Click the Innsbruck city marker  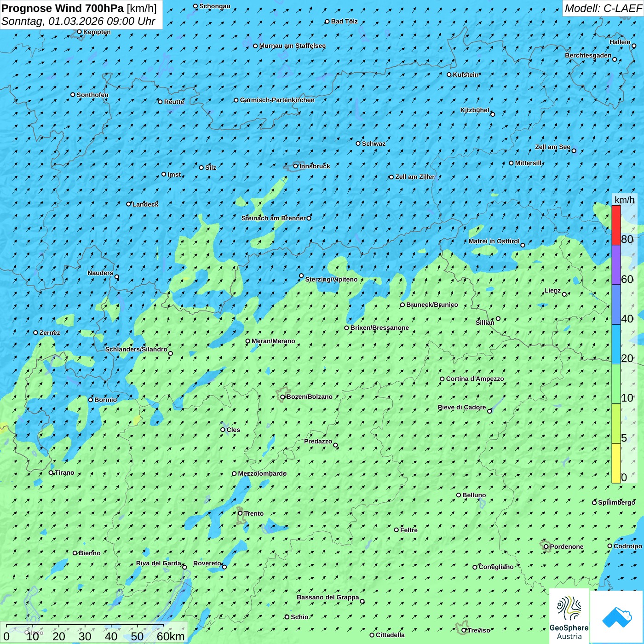[x=296, y=166]
